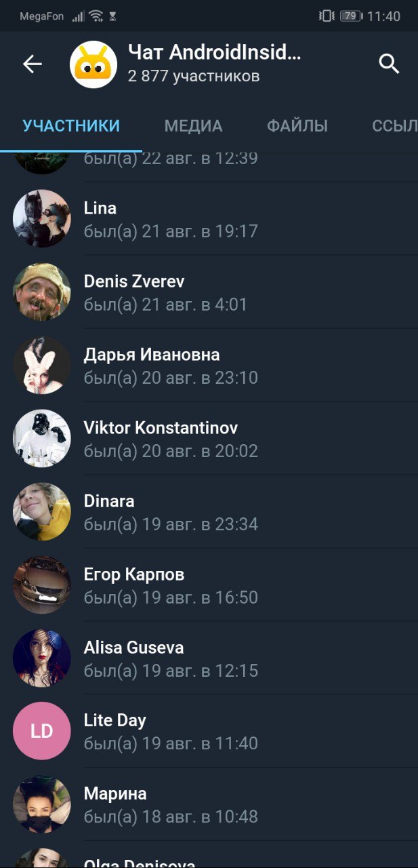The image size is (418, 868).
Task: Switch to the Медиа tab
Action: 193,125
